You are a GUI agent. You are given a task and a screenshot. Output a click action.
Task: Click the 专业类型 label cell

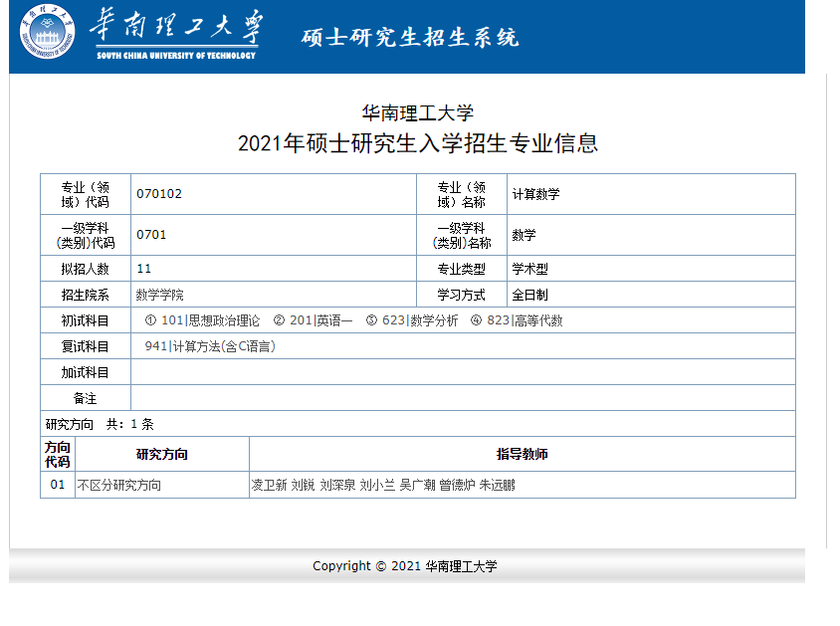(461, 269)
